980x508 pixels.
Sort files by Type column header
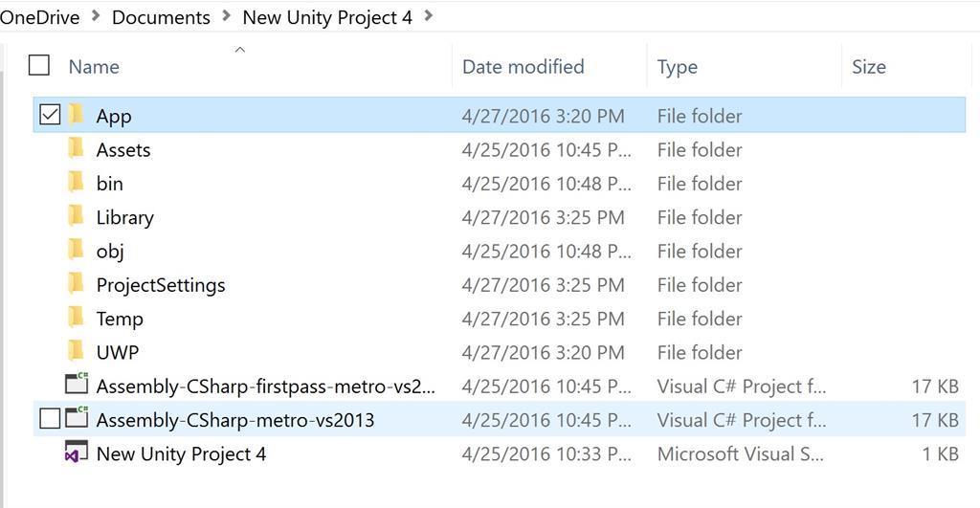[677, 67]
